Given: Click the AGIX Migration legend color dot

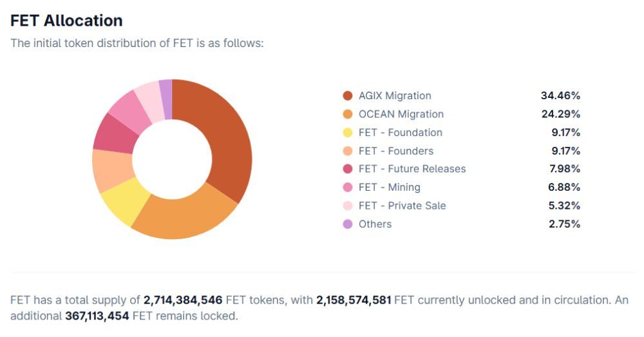Looking at the screenshot, I should (x=348, y=96).
